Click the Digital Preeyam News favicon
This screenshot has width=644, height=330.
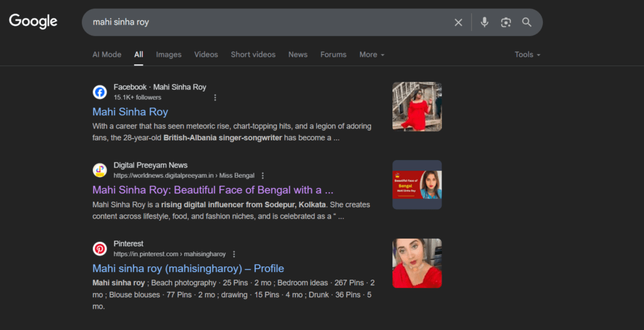(x=100, y=170)
